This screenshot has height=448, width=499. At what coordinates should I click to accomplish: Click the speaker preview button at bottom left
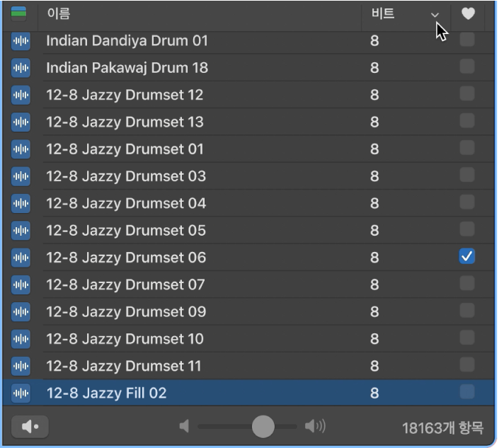coord(30,427)
